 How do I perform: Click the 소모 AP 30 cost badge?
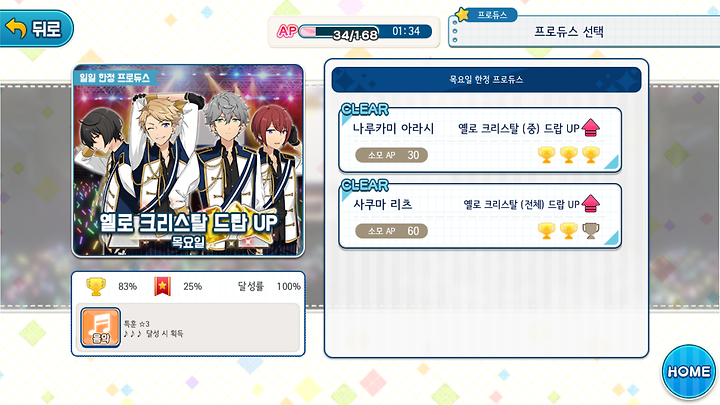tap(392, 155)
